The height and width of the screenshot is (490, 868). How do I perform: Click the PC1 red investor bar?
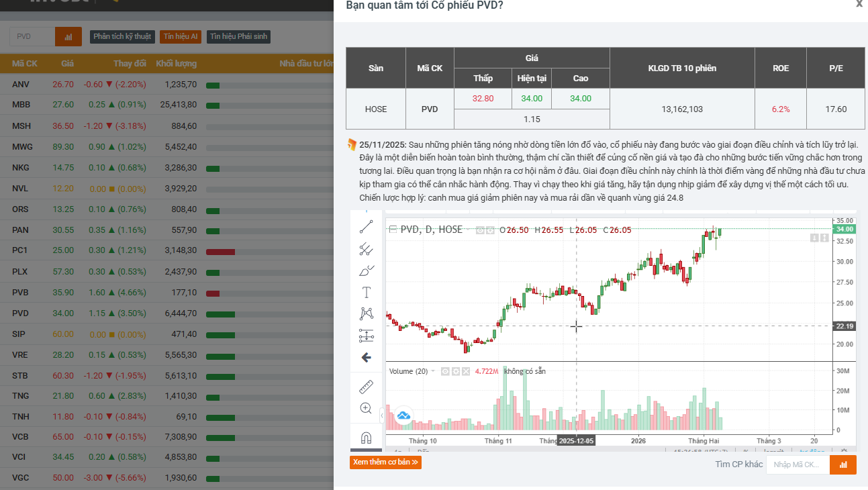pyautogui.click(x=221, y=252)
